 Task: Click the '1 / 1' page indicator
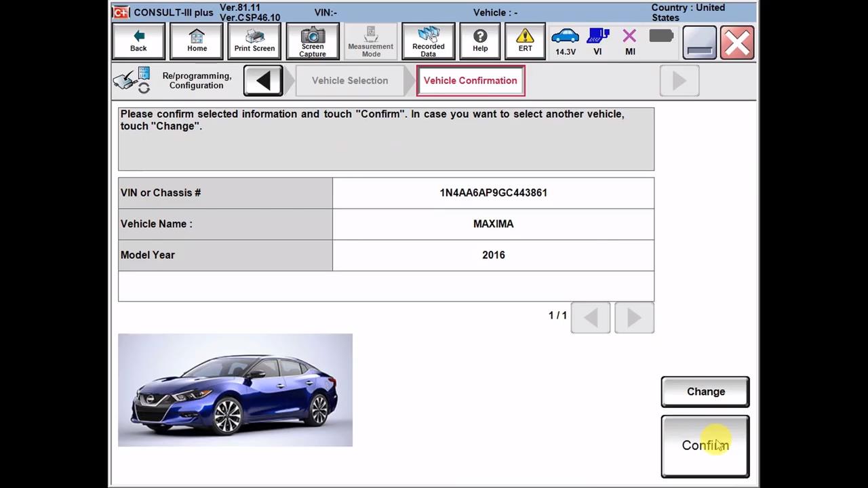557,315
